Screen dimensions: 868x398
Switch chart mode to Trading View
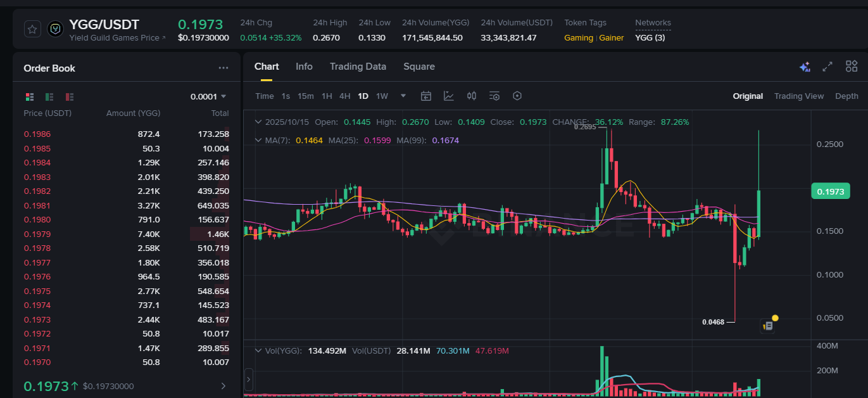(x=799, y=96)
